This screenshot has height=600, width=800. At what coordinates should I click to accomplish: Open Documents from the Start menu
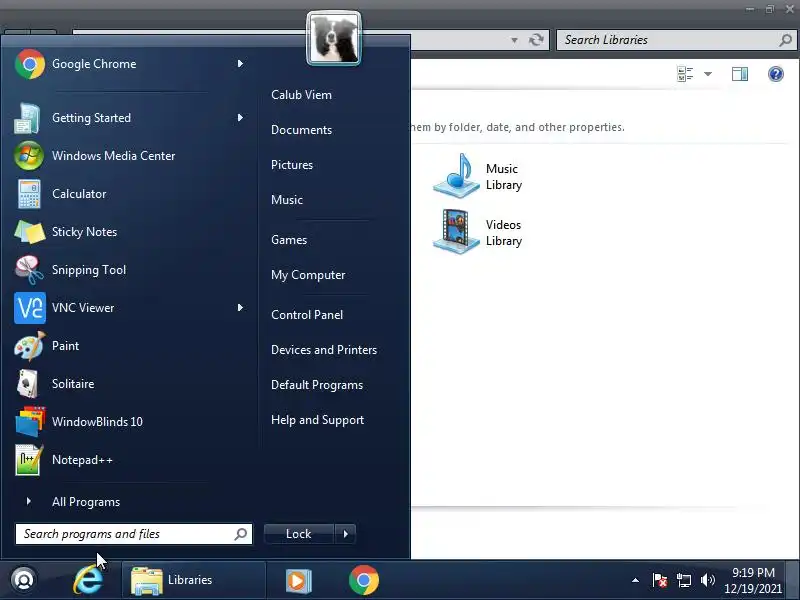tap(301, 130)
